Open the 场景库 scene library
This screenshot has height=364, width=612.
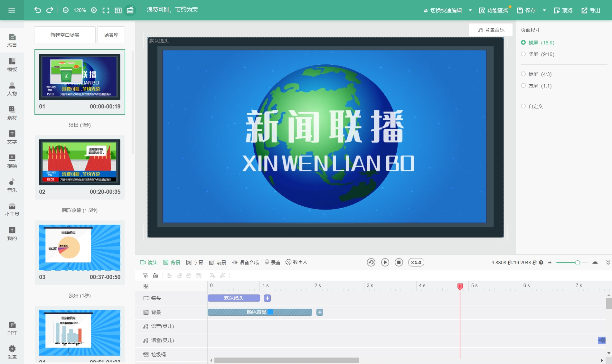click(x=111, y=35)
